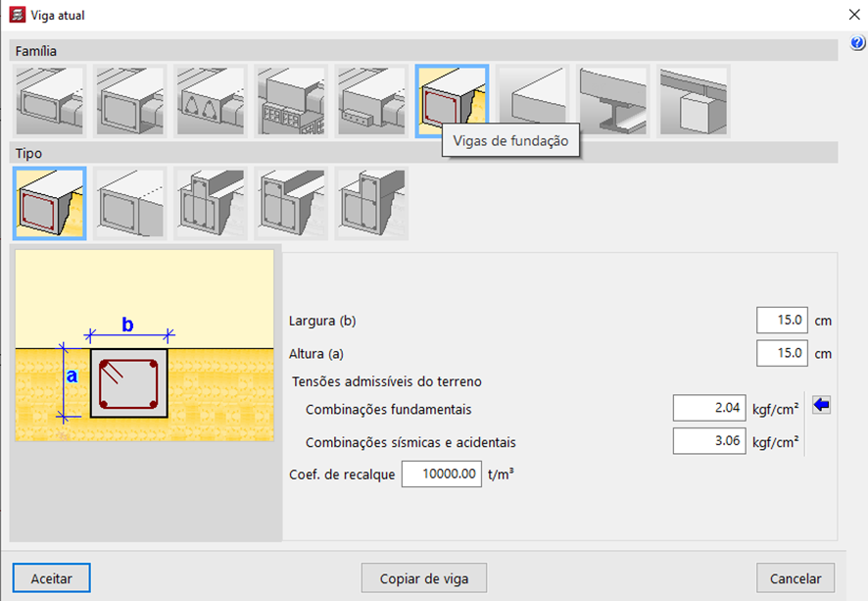Click the Tensões admissíveis do terreno label
This screenshot has height=601, width=868.
coord(387,381)
